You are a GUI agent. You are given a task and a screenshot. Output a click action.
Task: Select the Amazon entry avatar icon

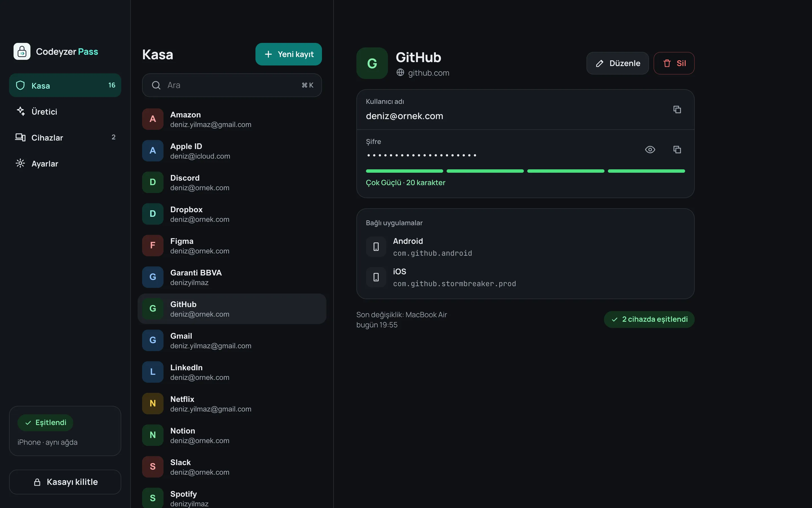tap(153, 119)
